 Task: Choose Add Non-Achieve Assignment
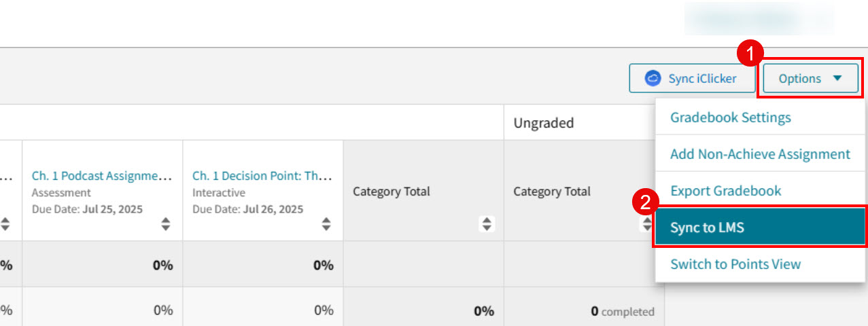tap(760, 154)
